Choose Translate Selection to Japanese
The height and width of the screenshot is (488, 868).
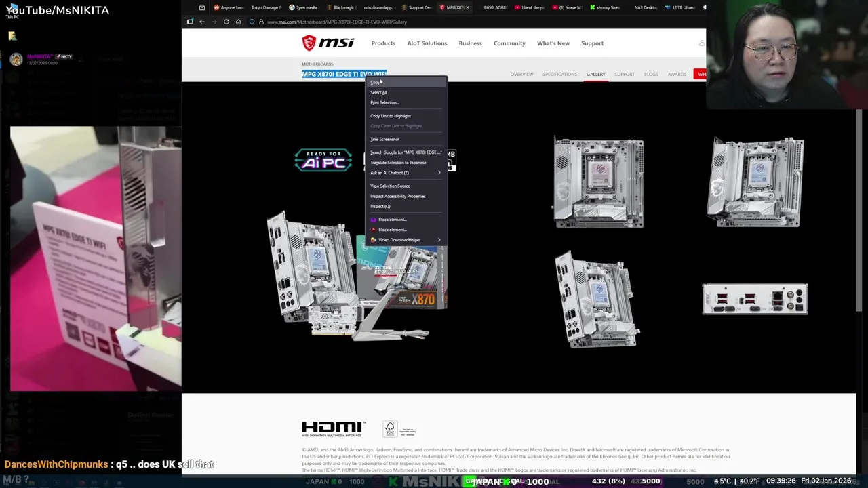(406, 163)
